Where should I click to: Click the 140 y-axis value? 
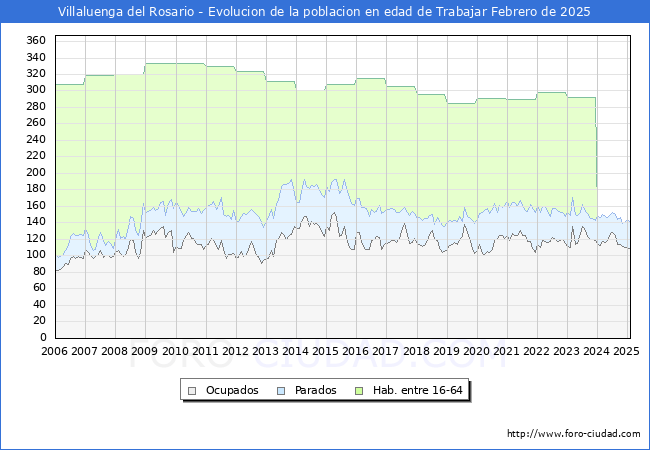click(36, 222)
